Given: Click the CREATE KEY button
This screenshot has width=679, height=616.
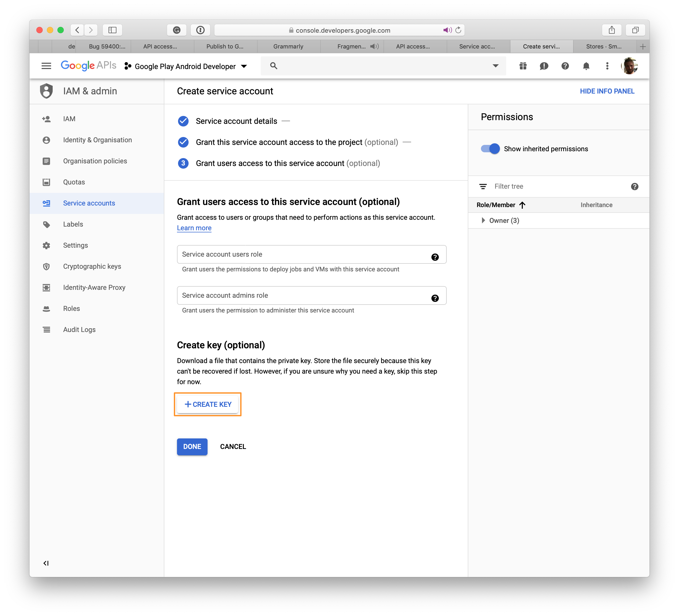Looking at the screenshot, I should coord(208,404).
